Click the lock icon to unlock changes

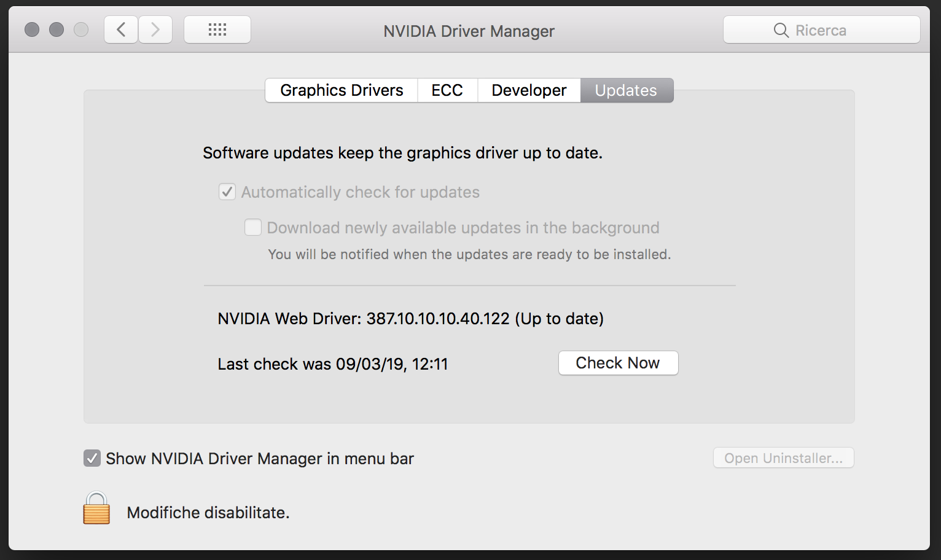click(x=96, y=508)
